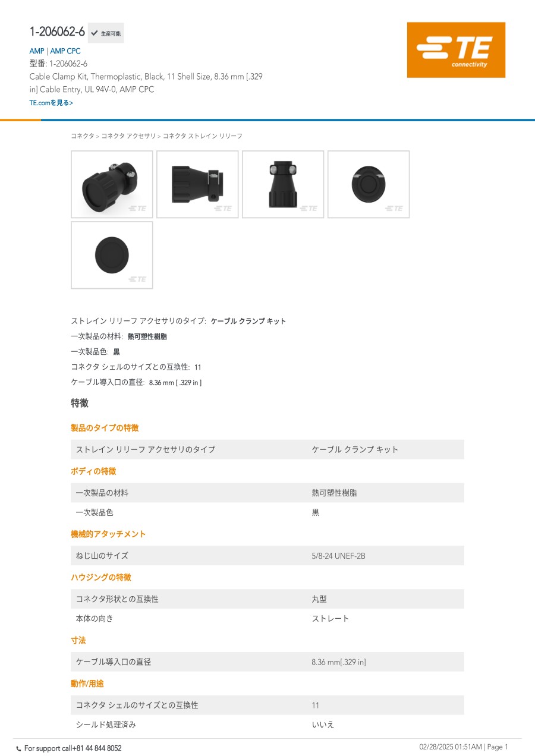
Task: Open the angled cable clamp product thumbnail
Action: coord(112,184)
